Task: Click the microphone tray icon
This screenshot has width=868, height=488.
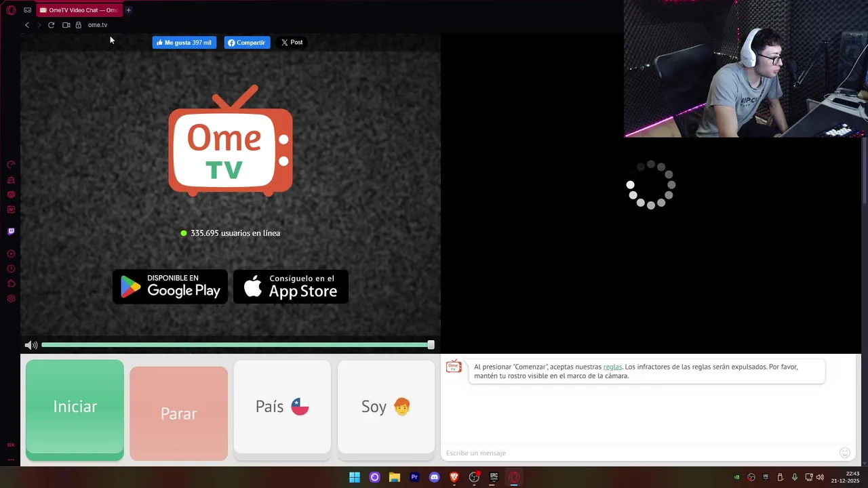Action: [x=794, y=477]
